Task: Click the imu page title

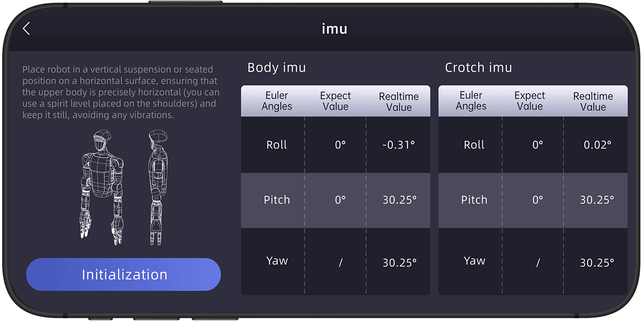Action: [334, 29]
